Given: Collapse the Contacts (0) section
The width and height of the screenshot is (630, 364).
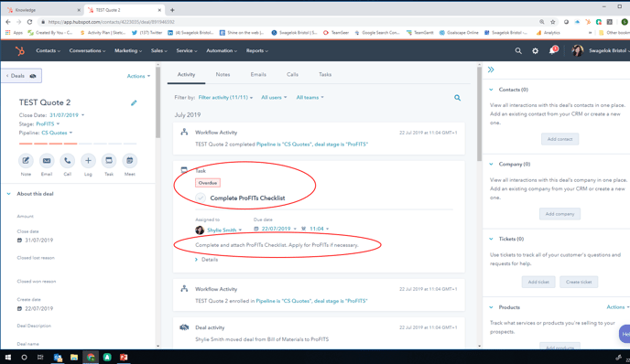Looking at the screenshot, I should point(491,90).
